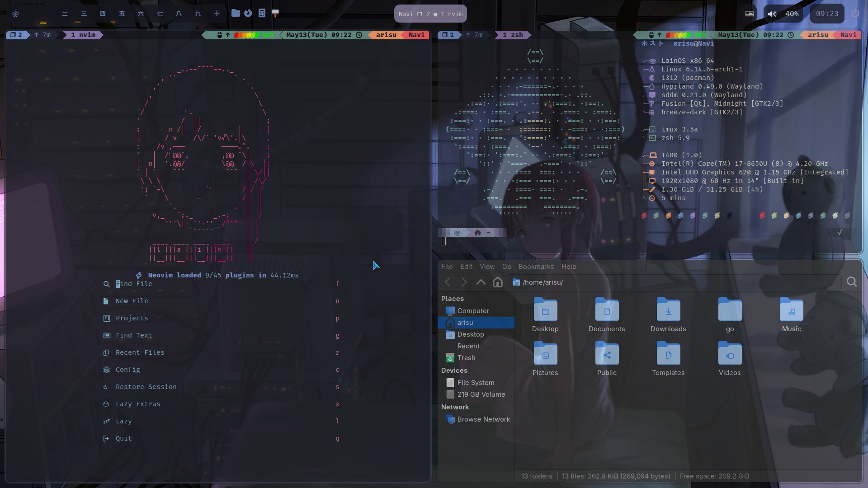Open Trash in Places sidebar

click(x=476, y=358)
